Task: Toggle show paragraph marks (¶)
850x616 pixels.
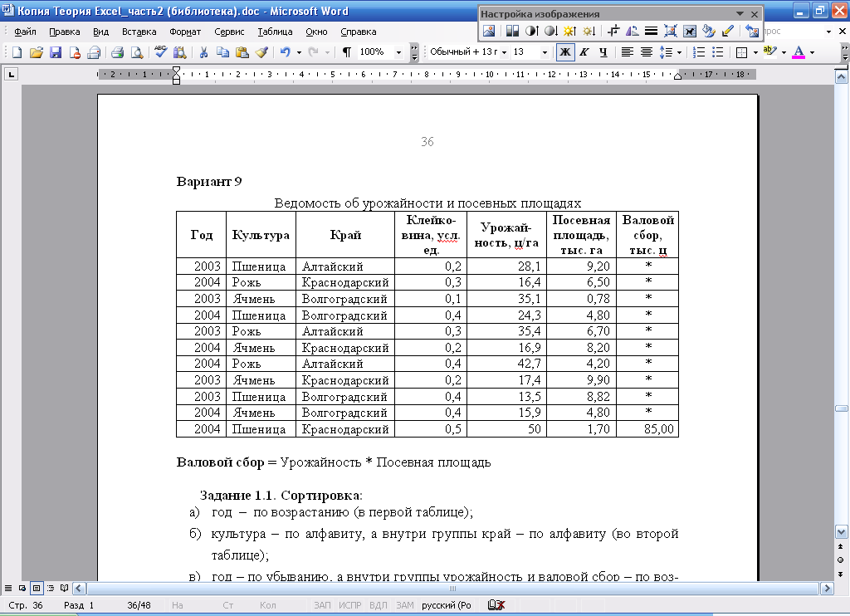Action: coord(347,52)
